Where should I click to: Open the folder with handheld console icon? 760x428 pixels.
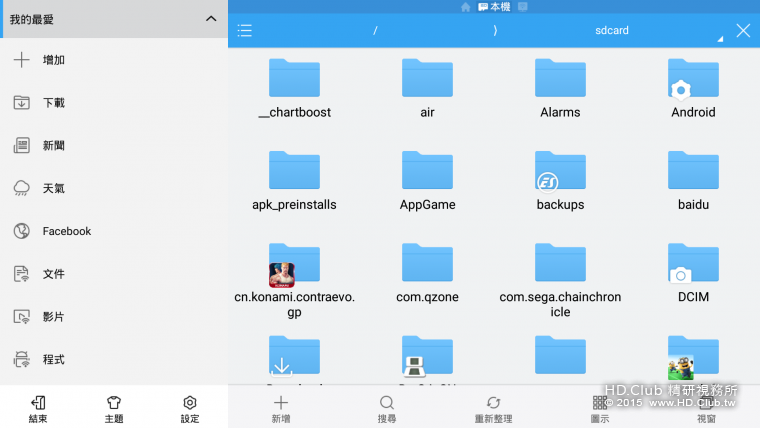point(427,358)
